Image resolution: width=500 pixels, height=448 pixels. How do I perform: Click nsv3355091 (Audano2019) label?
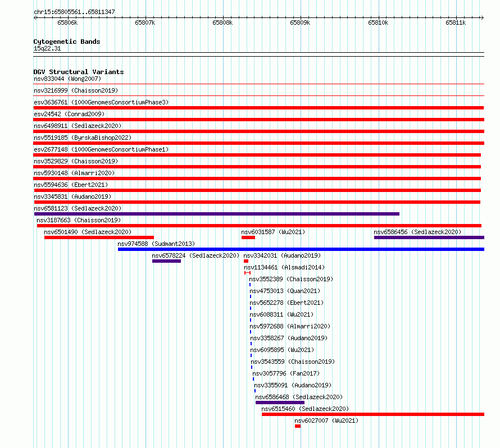pos(293,385)
